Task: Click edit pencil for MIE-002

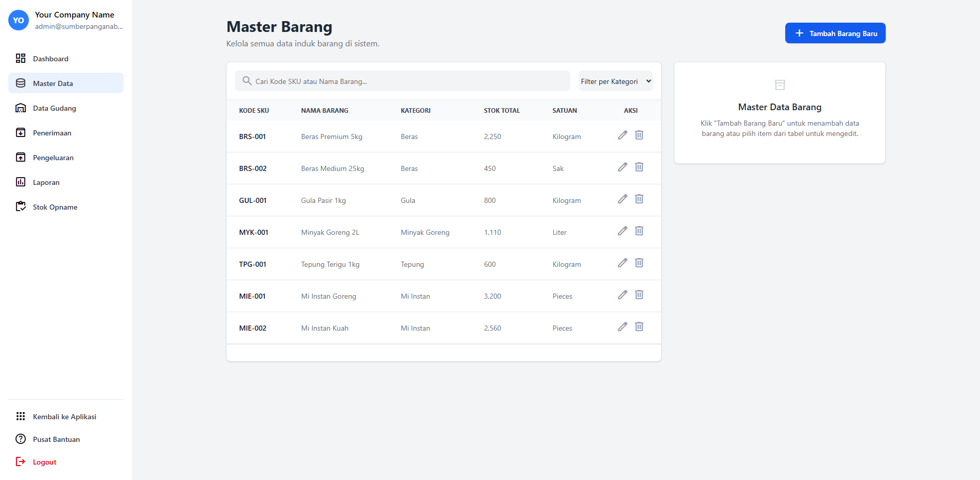Action: (622, 327)
